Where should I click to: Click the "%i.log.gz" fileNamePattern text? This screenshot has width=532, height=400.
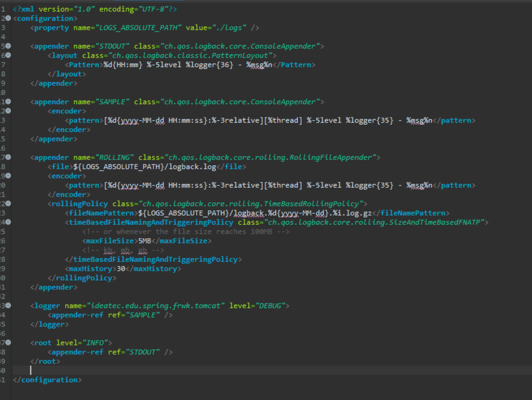(x=352, y=213)
